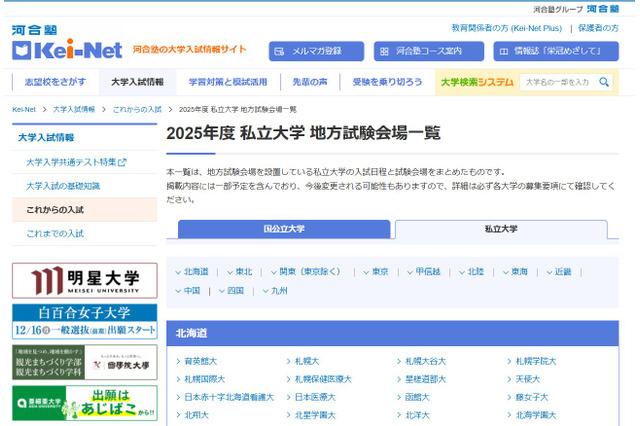This screenshot has width=640, height=426.
Task: Click the 教育関係者の方 (Kei-Net Plus) link
Action: tap(507, 28)
